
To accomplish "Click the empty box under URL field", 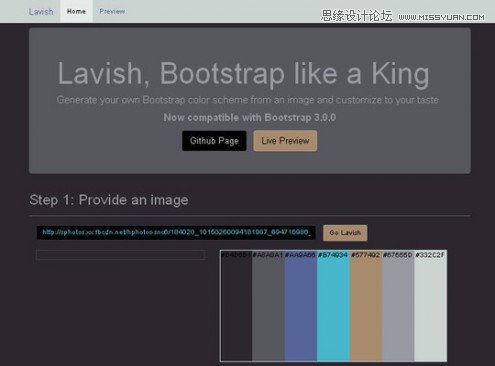I will [x=120, y=255].
